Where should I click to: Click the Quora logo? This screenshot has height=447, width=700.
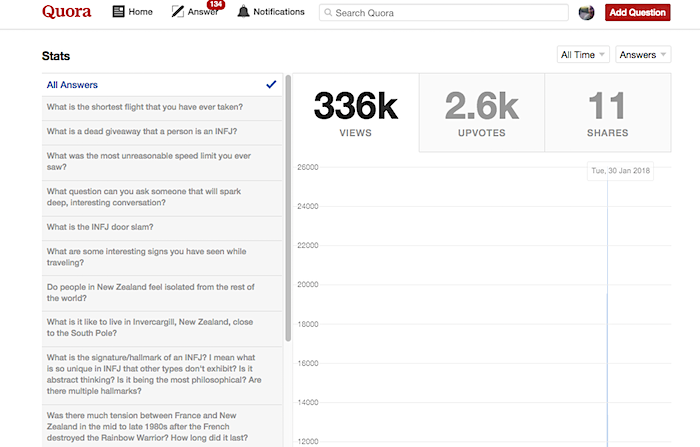tap(66, 12)
